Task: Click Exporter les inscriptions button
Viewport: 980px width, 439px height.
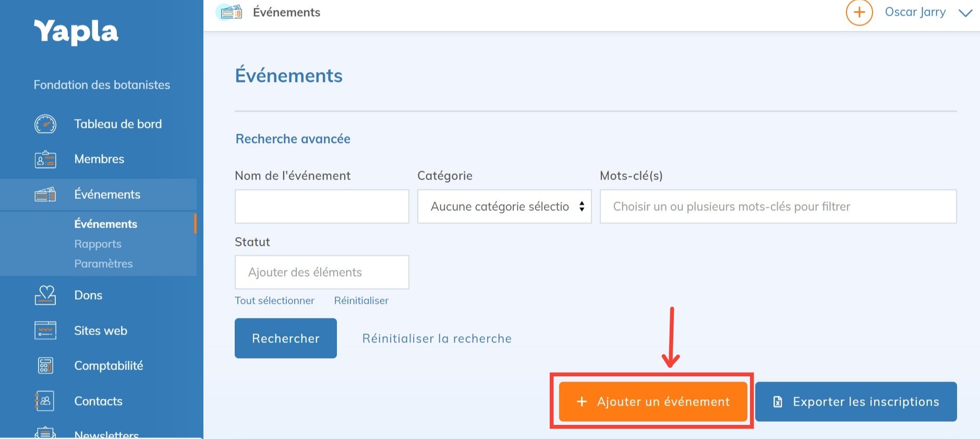Action: [x=856, y=401]
